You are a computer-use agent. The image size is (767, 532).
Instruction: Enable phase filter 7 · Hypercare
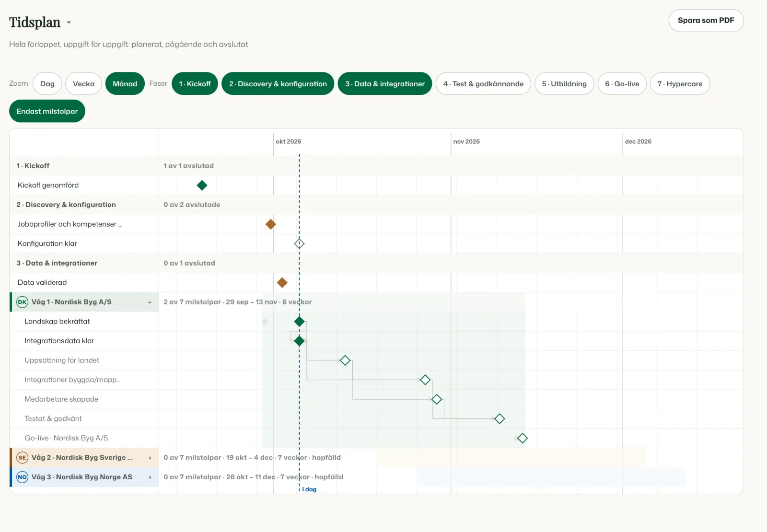tap(680, 84)
